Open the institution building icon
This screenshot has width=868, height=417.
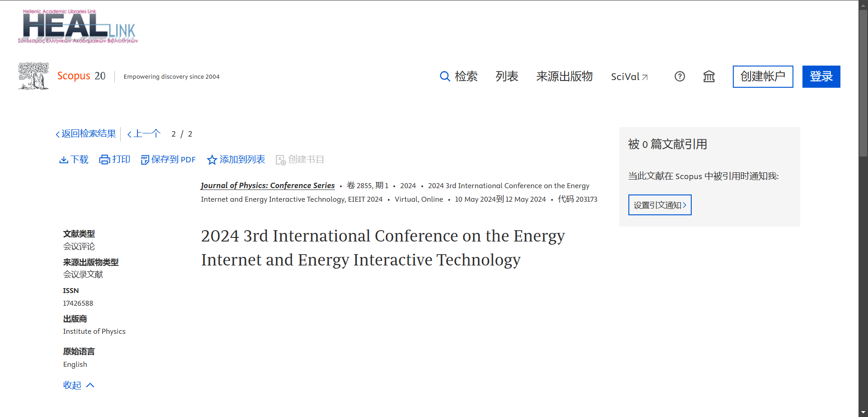pos(709,76)
